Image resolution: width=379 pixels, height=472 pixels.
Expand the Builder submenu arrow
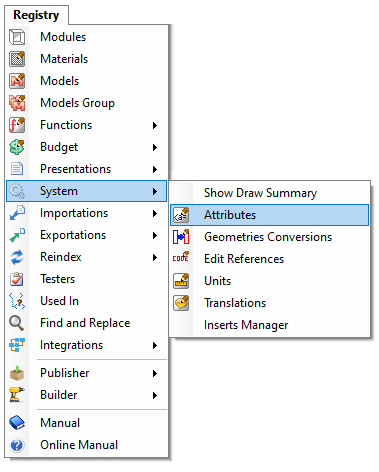(x=155, y=395)
